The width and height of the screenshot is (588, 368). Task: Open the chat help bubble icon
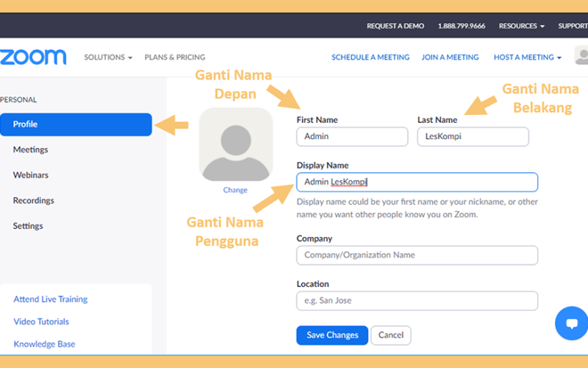[x=571, y=323]
